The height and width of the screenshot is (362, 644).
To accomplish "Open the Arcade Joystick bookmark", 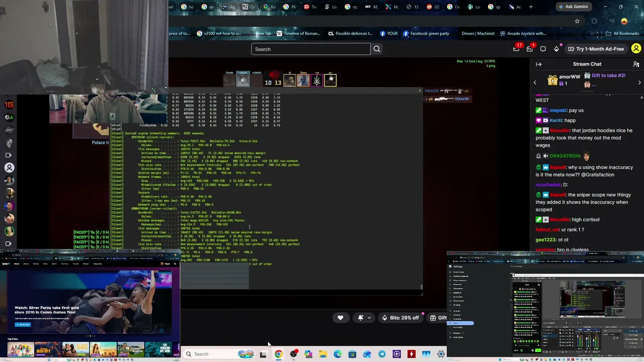I will click(x=523, y=34).
